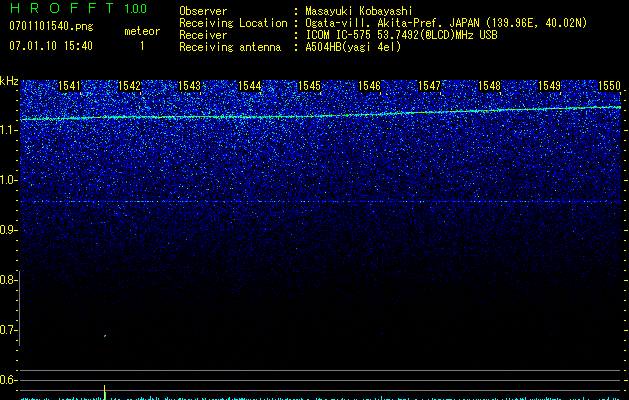Click the A504HB(yagi 4el) antenna text

(353, 47)
